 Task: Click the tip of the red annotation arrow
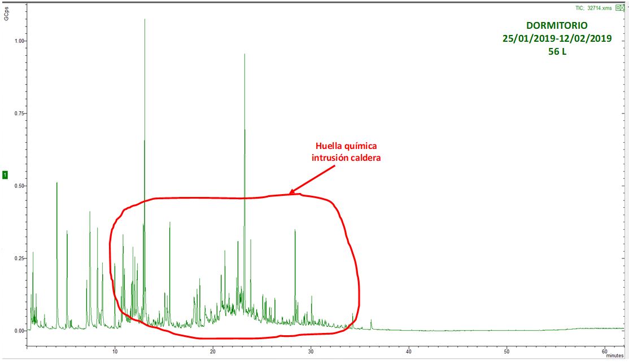pos(290,193)
